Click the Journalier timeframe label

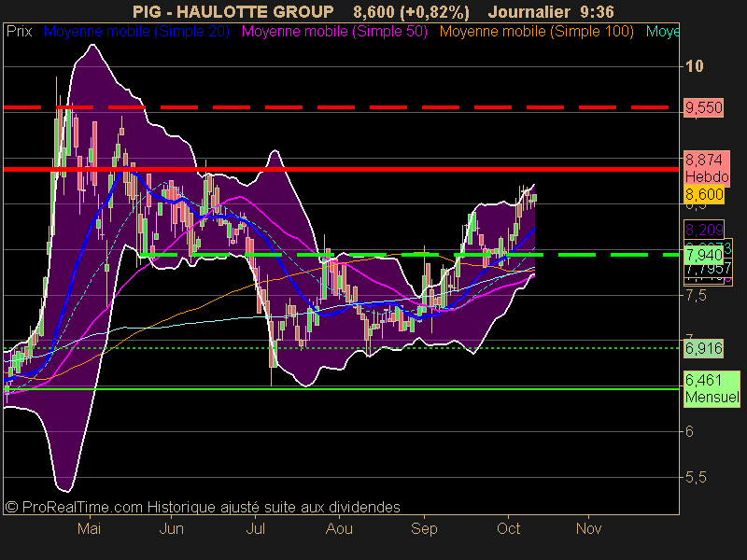(x=529, y=11)
